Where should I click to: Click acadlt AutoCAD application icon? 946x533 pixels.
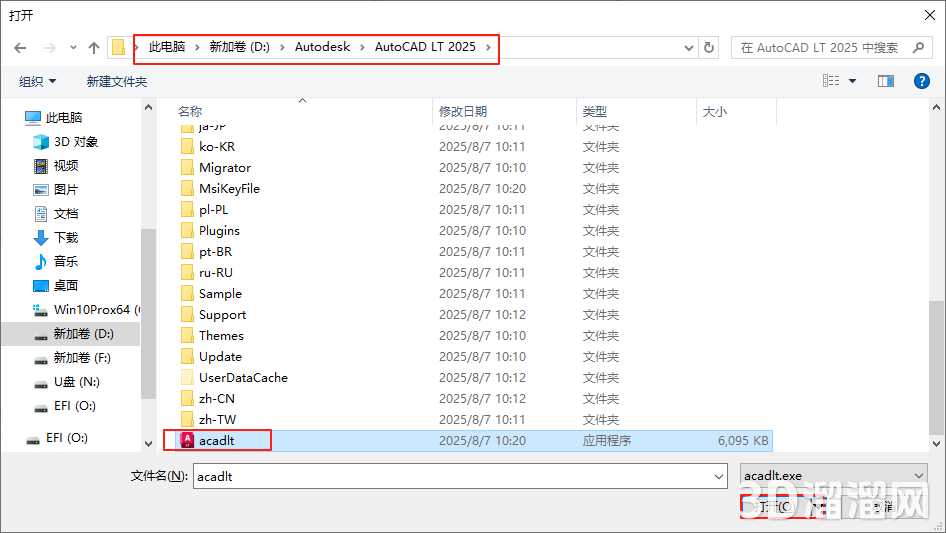coord(187,440)
